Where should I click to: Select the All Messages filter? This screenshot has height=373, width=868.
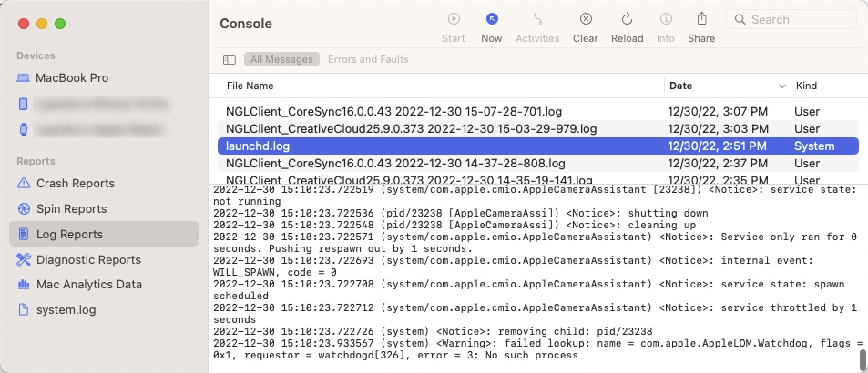[281, 59]
